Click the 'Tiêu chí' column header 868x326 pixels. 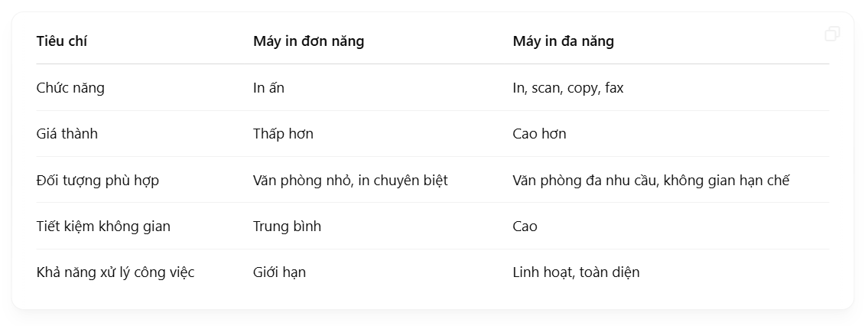(62, 41)
